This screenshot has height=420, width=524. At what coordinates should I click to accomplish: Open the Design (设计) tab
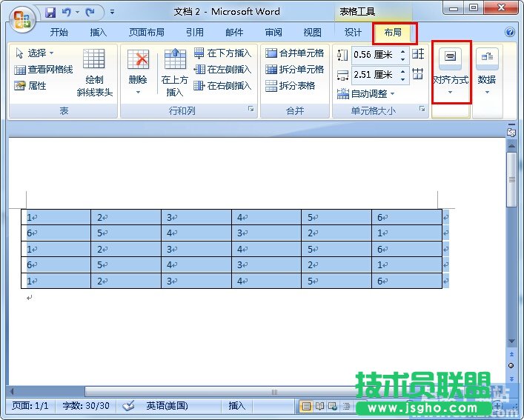pyautogui.click(x=354, y=33)
